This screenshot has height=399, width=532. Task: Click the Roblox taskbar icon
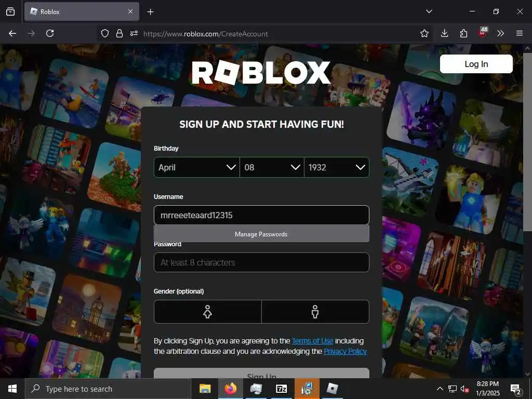[332, 389]
